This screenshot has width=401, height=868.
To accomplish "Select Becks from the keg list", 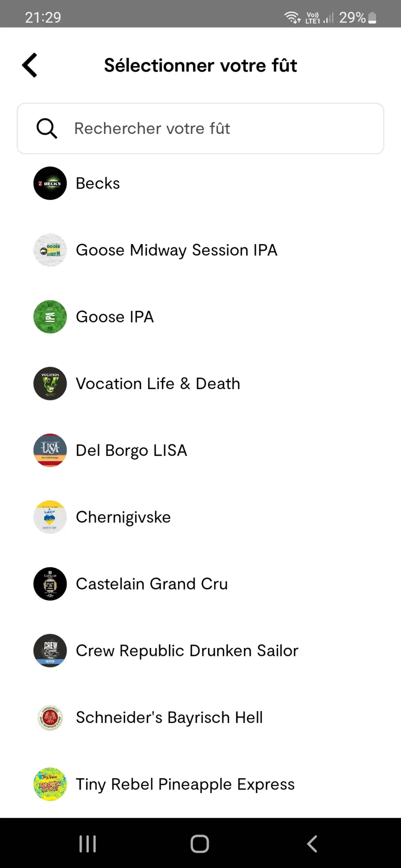I will [98, 184].
